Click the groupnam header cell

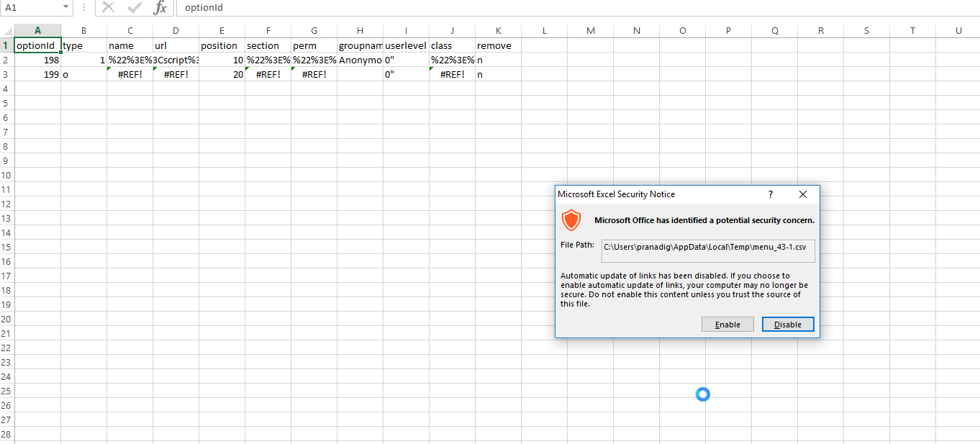pos(360,45)
